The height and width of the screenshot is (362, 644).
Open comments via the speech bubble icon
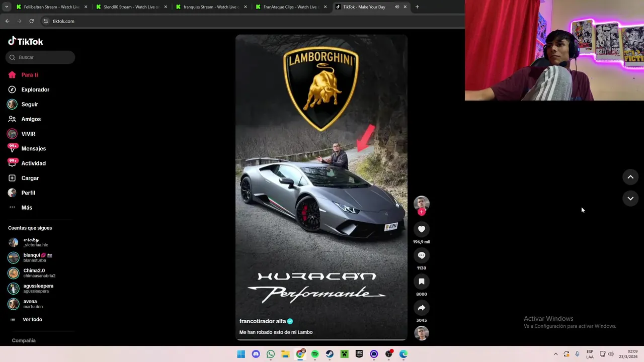coord(422,255)
